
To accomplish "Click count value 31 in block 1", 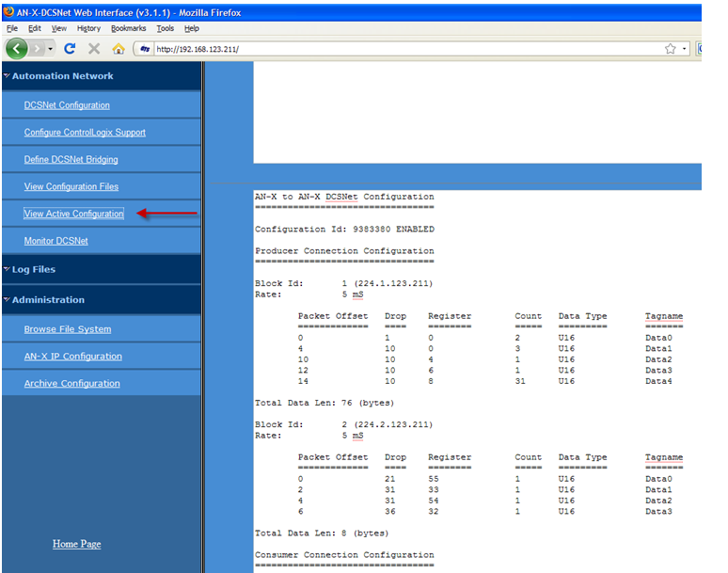I will coord(520,381).
